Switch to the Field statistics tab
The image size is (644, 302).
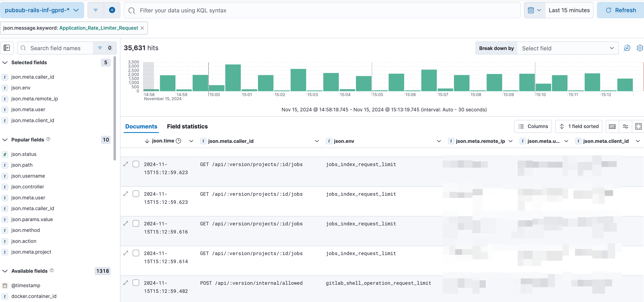187,126
